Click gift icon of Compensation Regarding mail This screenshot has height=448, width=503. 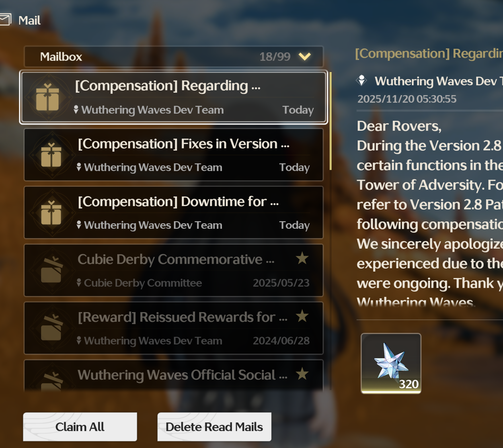click(x=47, y=98)
